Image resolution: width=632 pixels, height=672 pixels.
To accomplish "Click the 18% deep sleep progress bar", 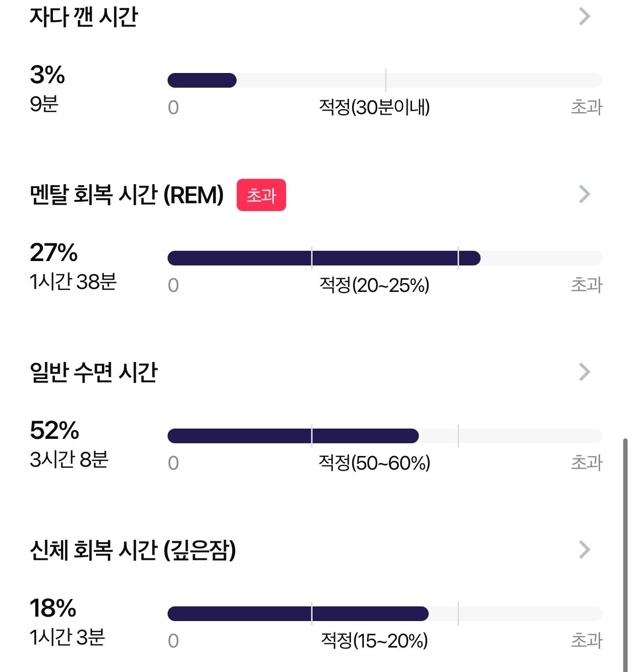I will coord(385,614).
